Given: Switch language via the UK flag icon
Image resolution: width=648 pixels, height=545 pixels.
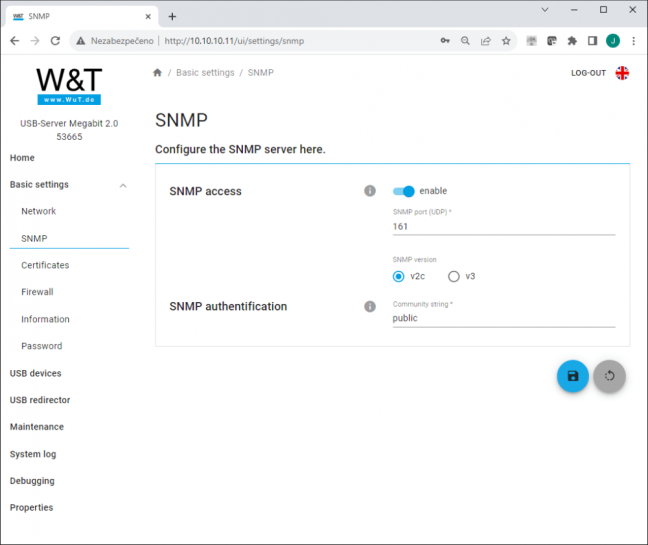Looking at the screenshot, I should tap(622, 73).
